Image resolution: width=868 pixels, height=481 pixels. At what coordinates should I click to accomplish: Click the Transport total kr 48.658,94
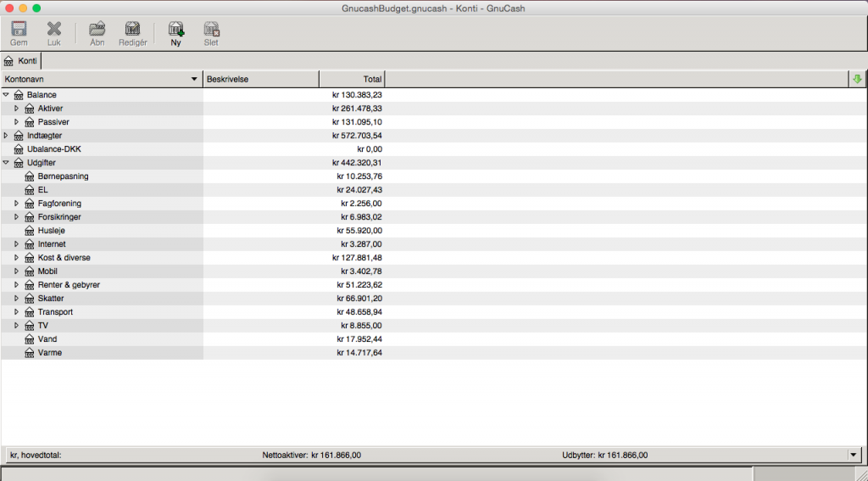359,312
